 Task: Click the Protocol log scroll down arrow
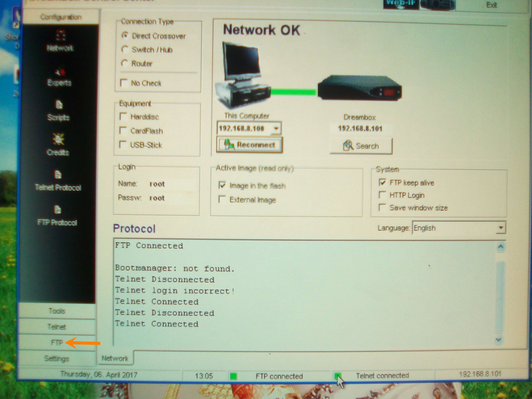(x=499, y=340)
